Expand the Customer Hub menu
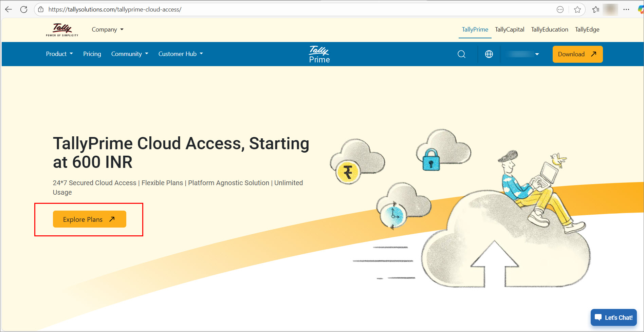 [181, 54]
